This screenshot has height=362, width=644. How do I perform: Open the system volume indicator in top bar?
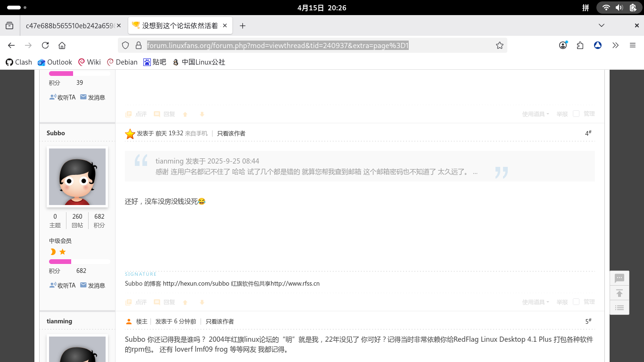click(619, 8)
